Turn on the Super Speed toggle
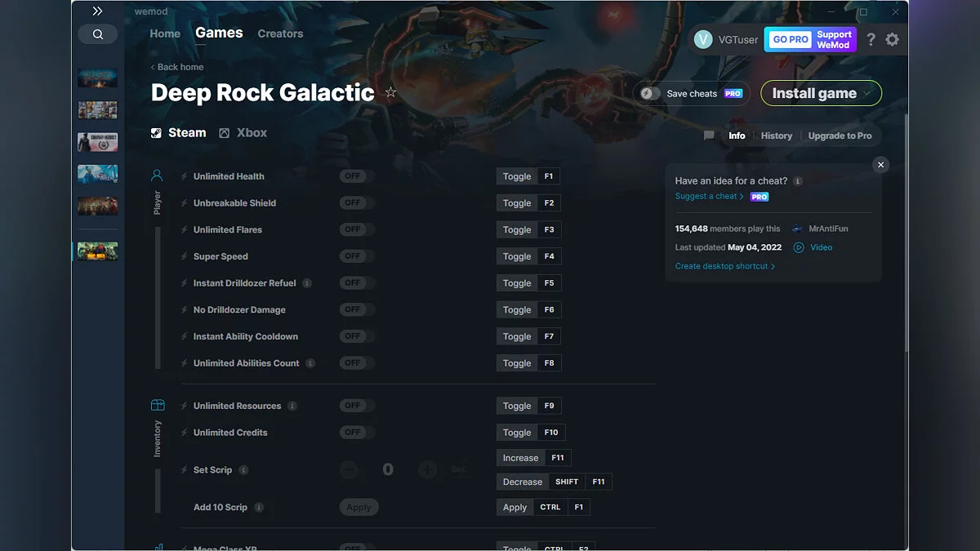The image size is (980, 551). (x=356, y=256)
